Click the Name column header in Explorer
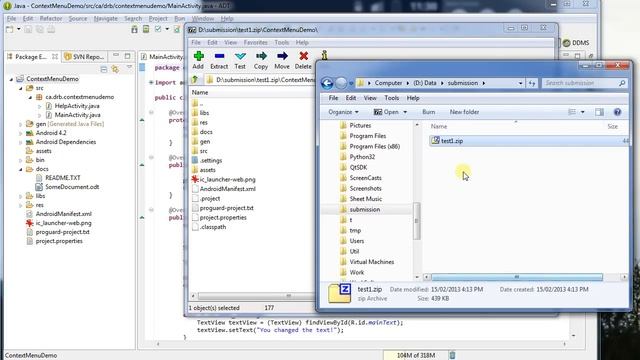This screenshot has width=640, height=360. pos(439,127)
